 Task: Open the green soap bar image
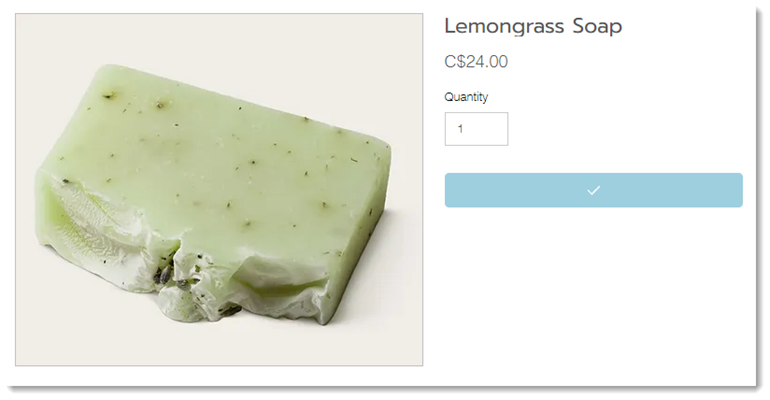click(214, 194)
